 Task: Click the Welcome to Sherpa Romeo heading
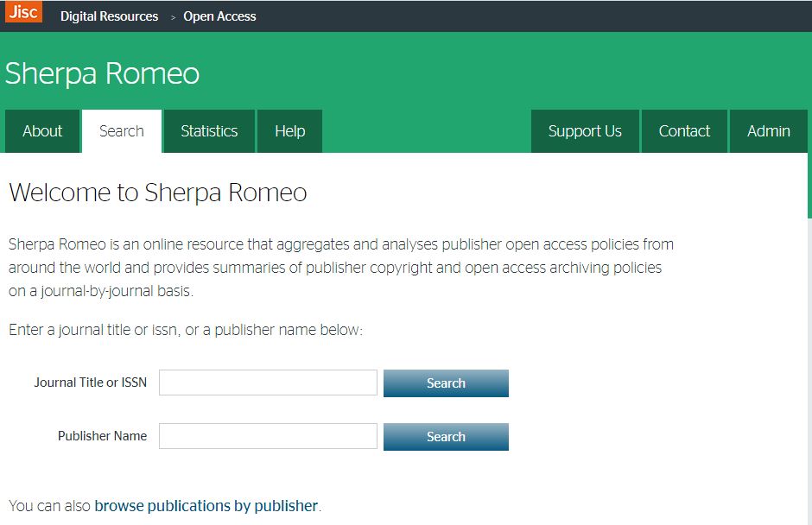[x=158, y=193]
